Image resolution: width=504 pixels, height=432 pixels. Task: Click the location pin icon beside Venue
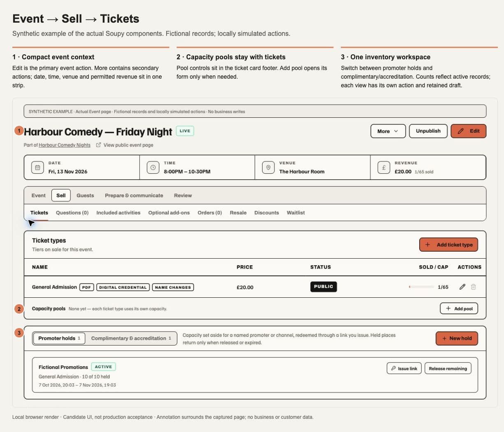[268, 168]
